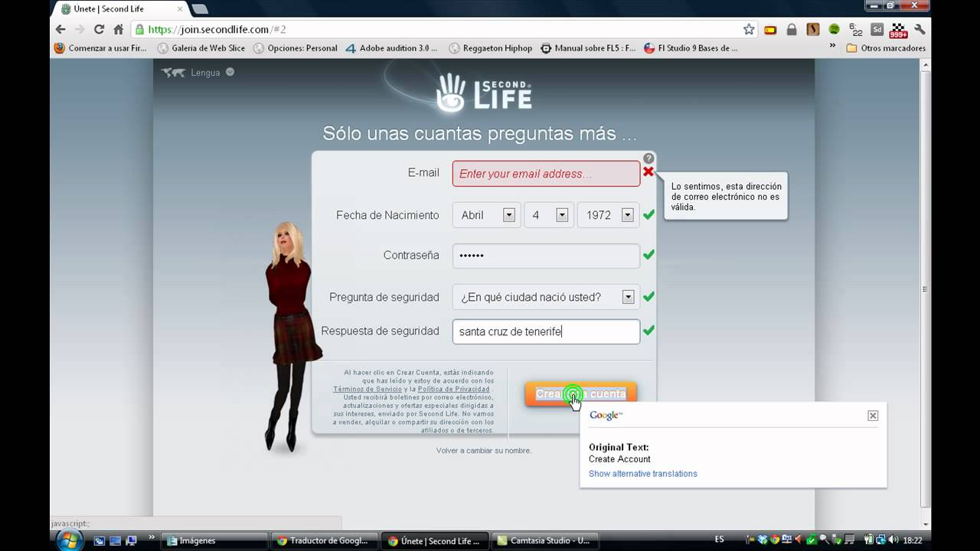The height and width of the screenshot is (551, 980).
Task: Open the Otros marcadores folder
Action: [x=885, y=47]
